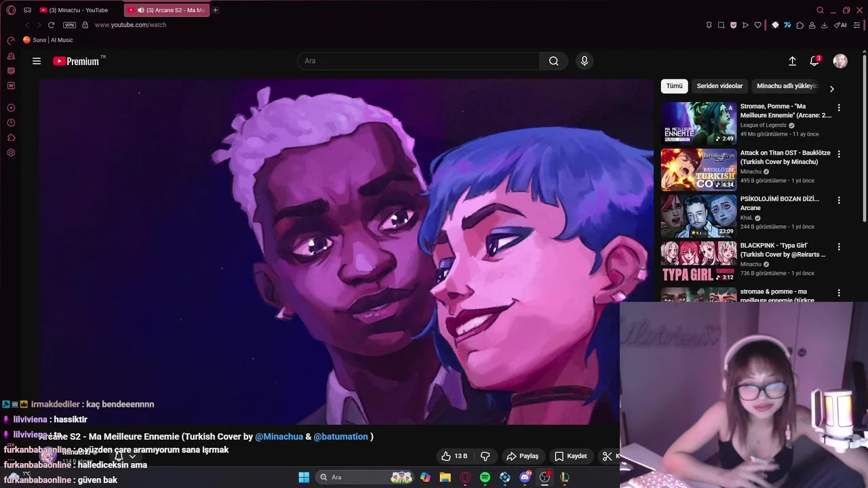Click the browser address bar URL
The width and height of the screenshot is (868, 488).
(130, 25)
